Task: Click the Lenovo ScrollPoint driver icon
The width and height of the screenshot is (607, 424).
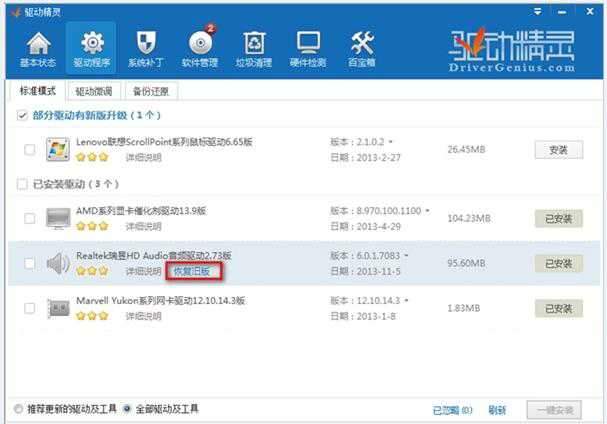Action: pos(58,149)
